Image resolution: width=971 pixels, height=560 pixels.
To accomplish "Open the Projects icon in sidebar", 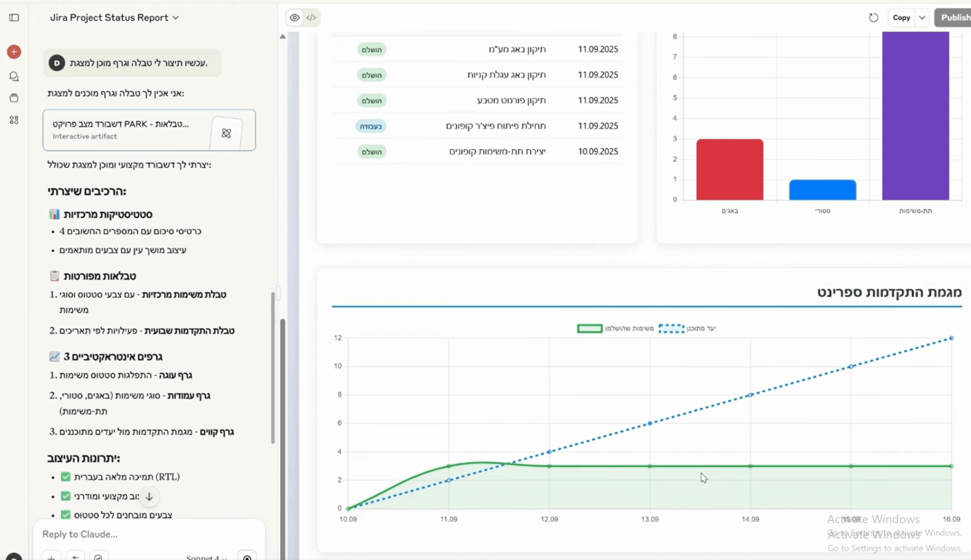I will coord(14,98).
